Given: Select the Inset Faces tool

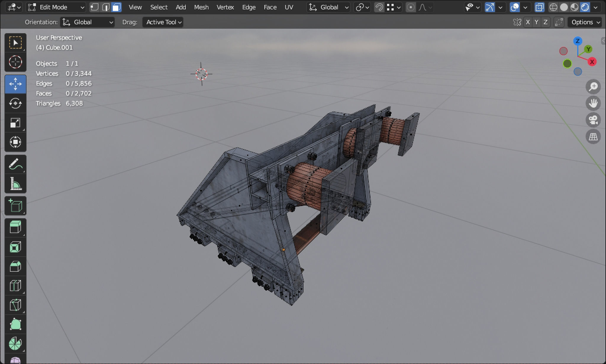Looking at the screenshot, I should tap(15, 247).
